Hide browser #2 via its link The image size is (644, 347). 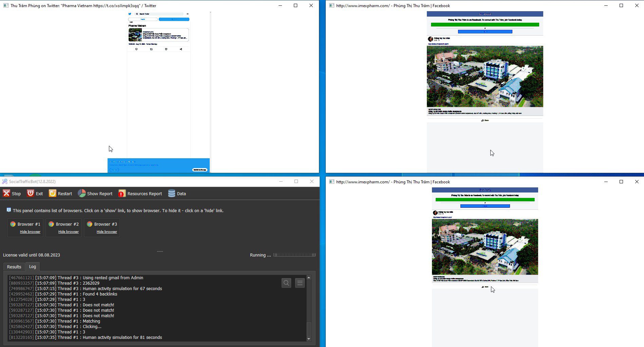(x=69, y=232)
